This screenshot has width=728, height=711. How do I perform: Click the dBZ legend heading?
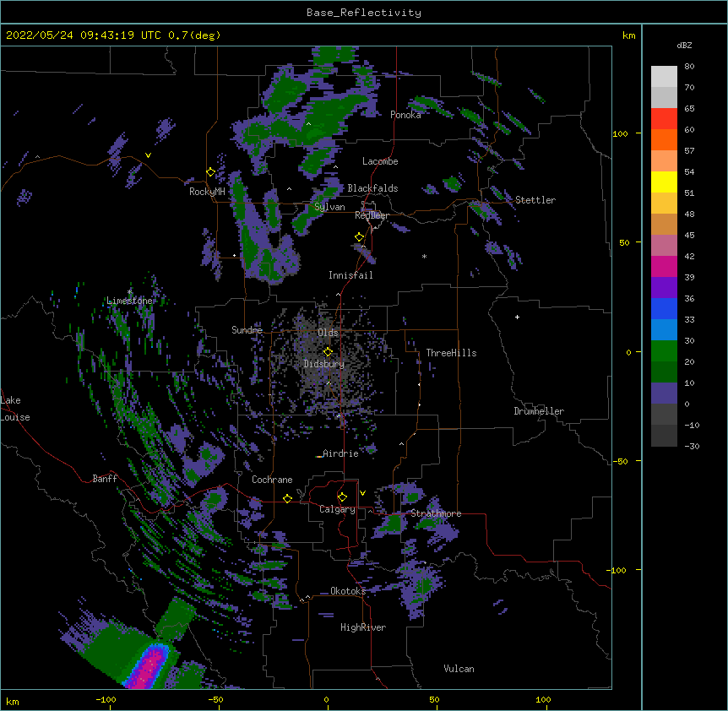pyautogui.click(x=684, y=46)
